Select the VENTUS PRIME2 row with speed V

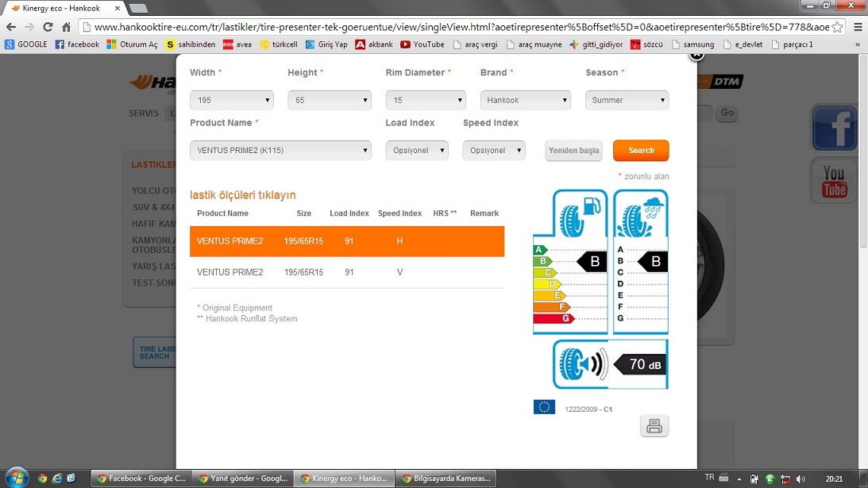pos(347,272)
